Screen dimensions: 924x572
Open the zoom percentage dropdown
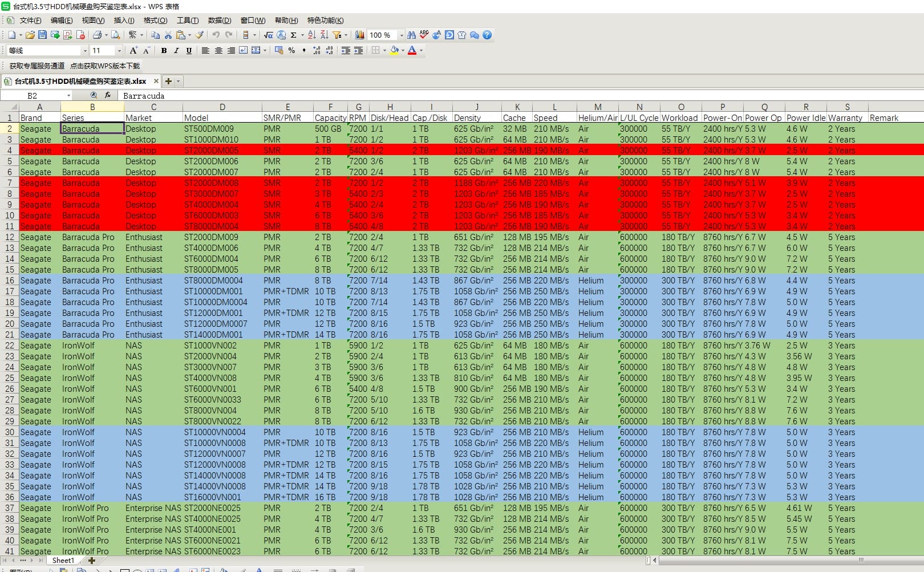[402, 35]
